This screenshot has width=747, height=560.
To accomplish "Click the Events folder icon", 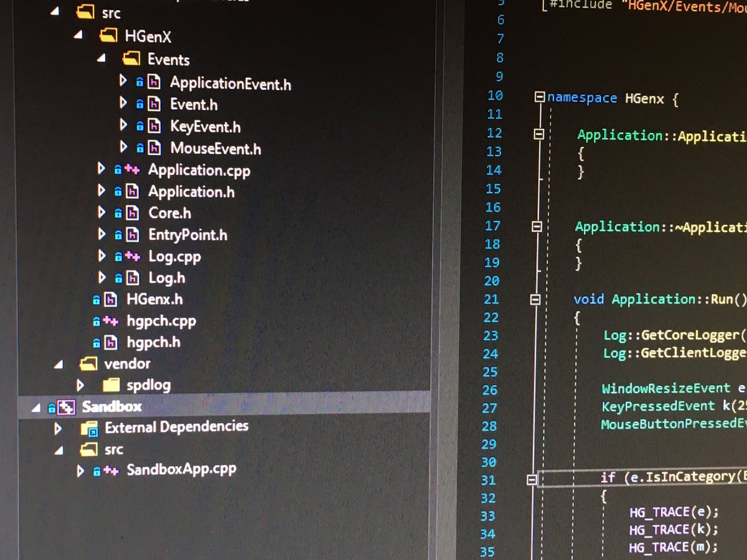I will [x=131, y=58].
